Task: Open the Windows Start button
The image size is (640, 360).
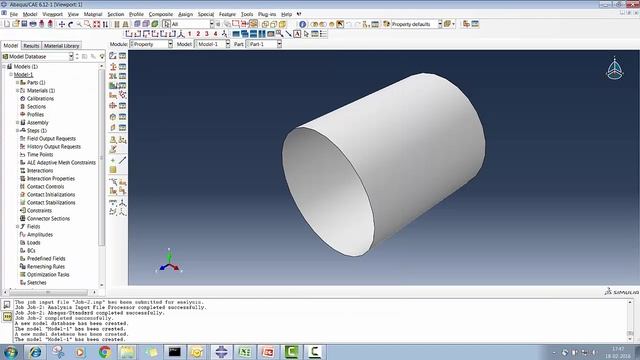Action: click(x=10, y=352)
